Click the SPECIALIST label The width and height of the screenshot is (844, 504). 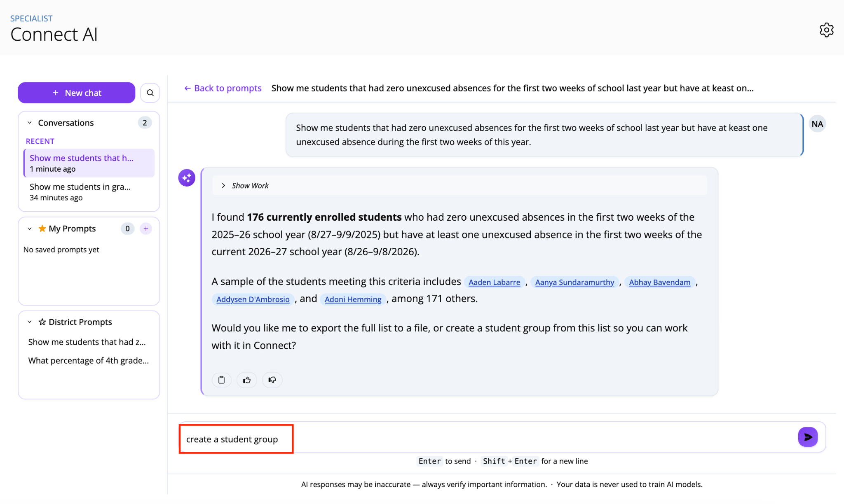click(x=31, y=19)
